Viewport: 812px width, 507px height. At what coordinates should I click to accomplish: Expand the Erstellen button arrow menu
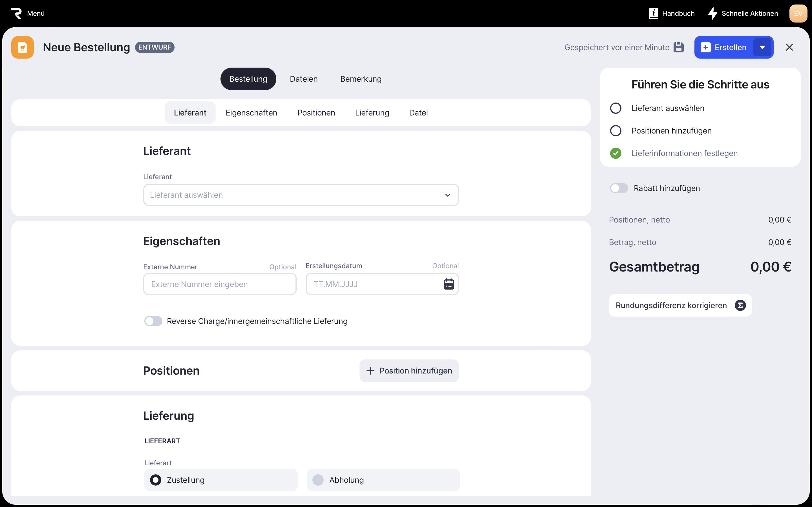tap(762, 47)
